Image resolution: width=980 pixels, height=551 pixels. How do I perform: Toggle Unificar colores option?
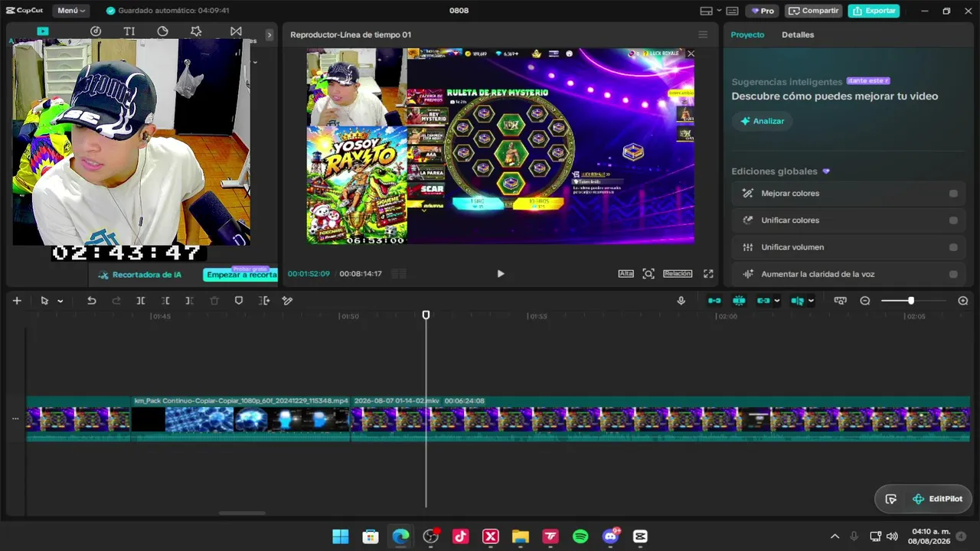click(953, 220)
